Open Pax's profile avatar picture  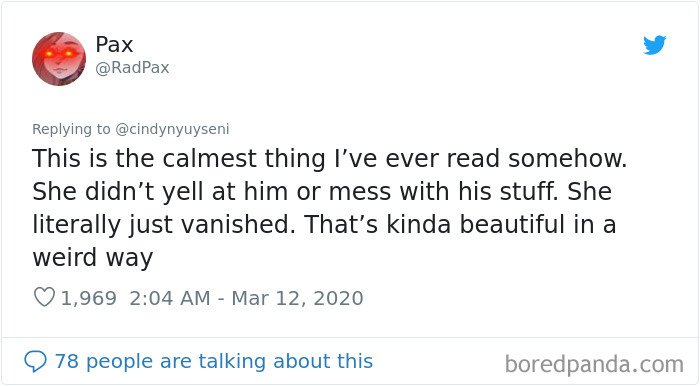59,58
